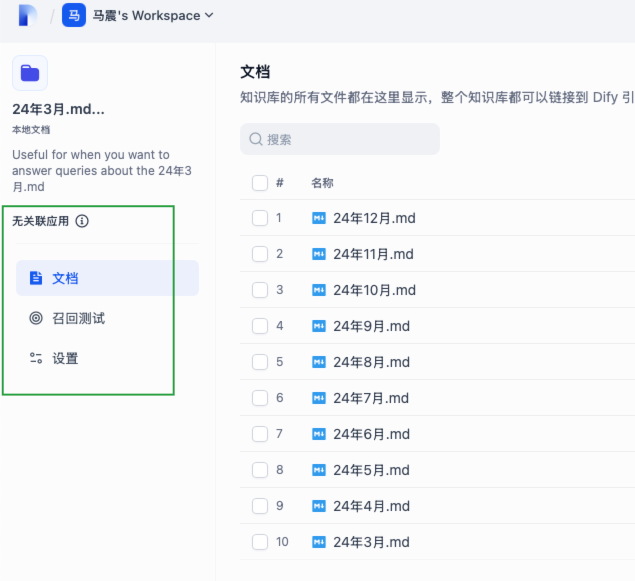
Task: Click markdown icon of 24年3月.md
Action: 319,542
